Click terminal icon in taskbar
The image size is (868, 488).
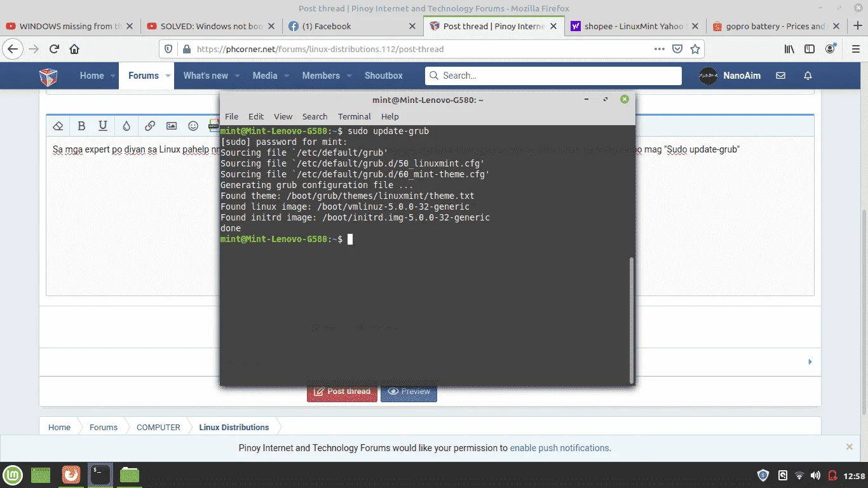pyautogui.click(x=100, y=475)
